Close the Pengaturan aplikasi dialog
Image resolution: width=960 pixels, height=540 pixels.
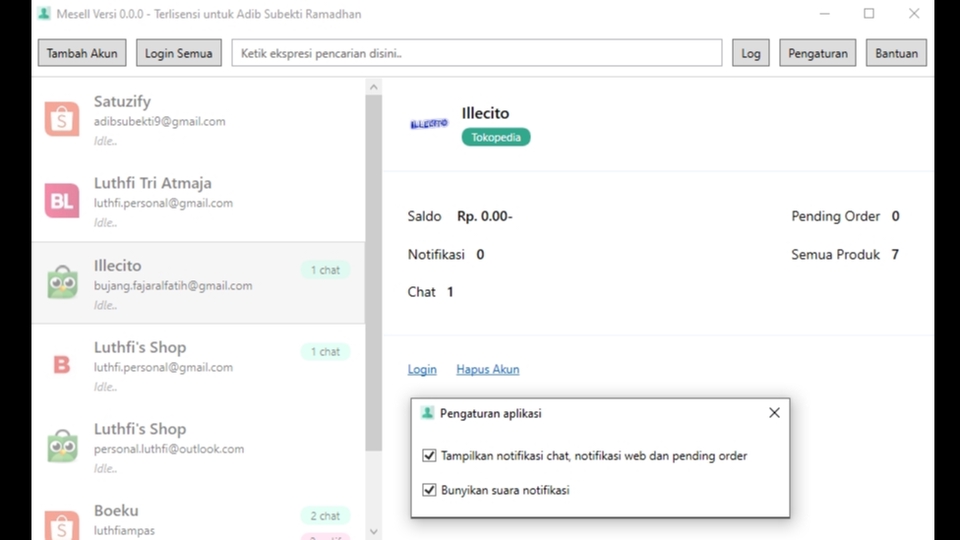click(x=774, y=413)
